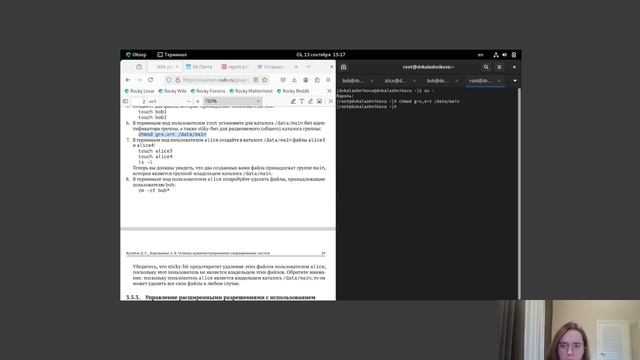Image resolution: width=640 pixels, height=360 pixels.
Task: Close the alice@ terminal tab
Action: (x=414, y=81)
